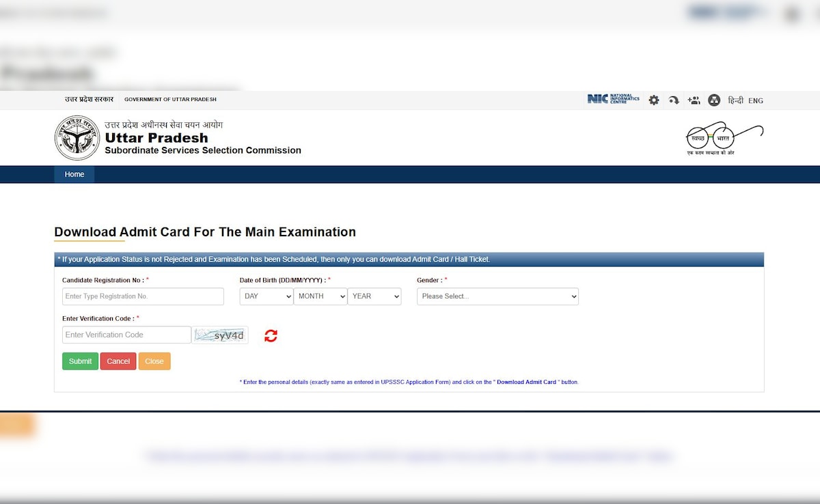This screenshot has height=504, width=820.
Task: Click the skip to content arrow icon
Action: (x=674, y=100)
